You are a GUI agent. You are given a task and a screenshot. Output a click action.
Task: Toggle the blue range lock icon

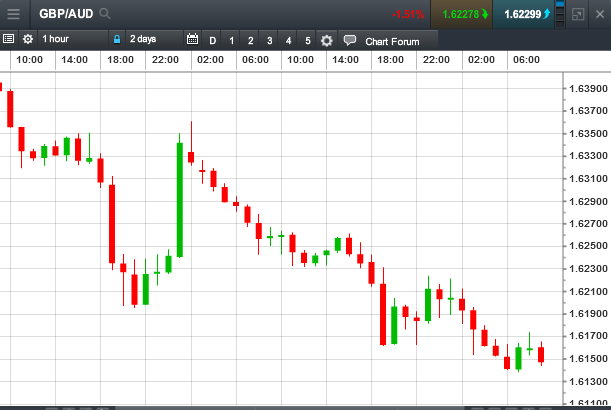pos(117,39)
